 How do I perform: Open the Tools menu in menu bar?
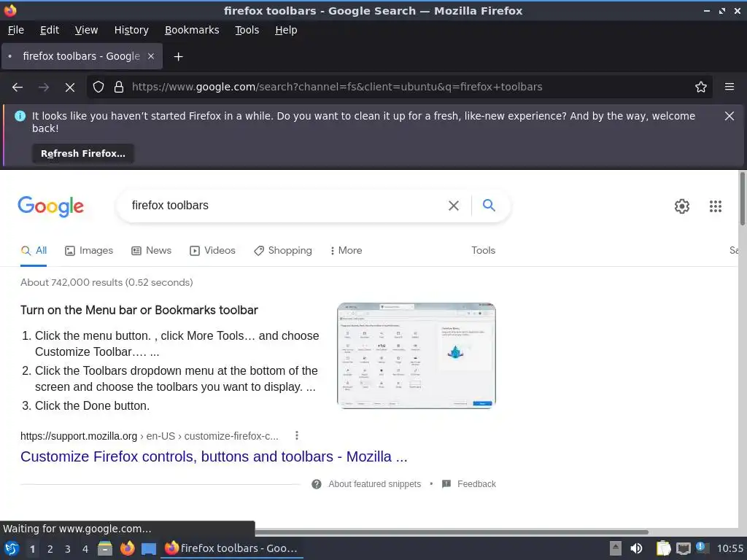click(x=247, y=30)
